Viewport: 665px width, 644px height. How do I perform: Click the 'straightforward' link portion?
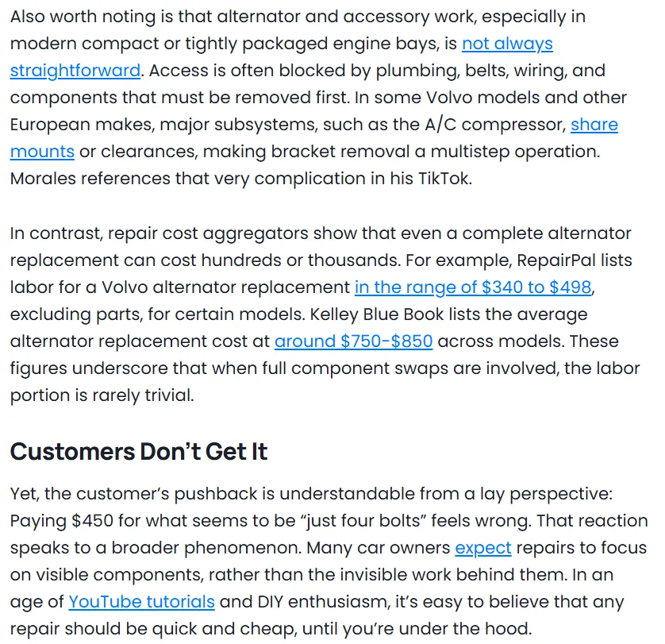coord(75,71)
